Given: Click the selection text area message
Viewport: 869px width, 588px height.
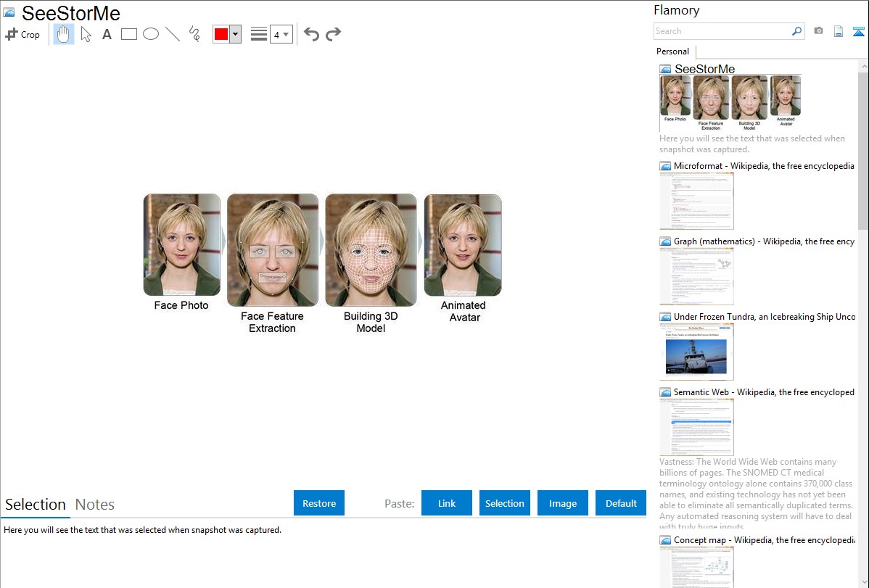Looking at the screenshot, I should coord(142,530).
